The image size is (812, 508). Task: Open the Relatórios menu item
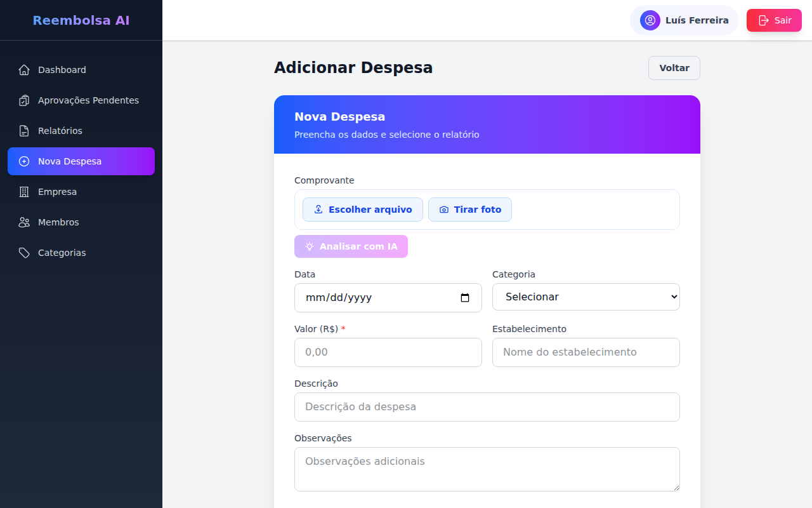point(60,131)
